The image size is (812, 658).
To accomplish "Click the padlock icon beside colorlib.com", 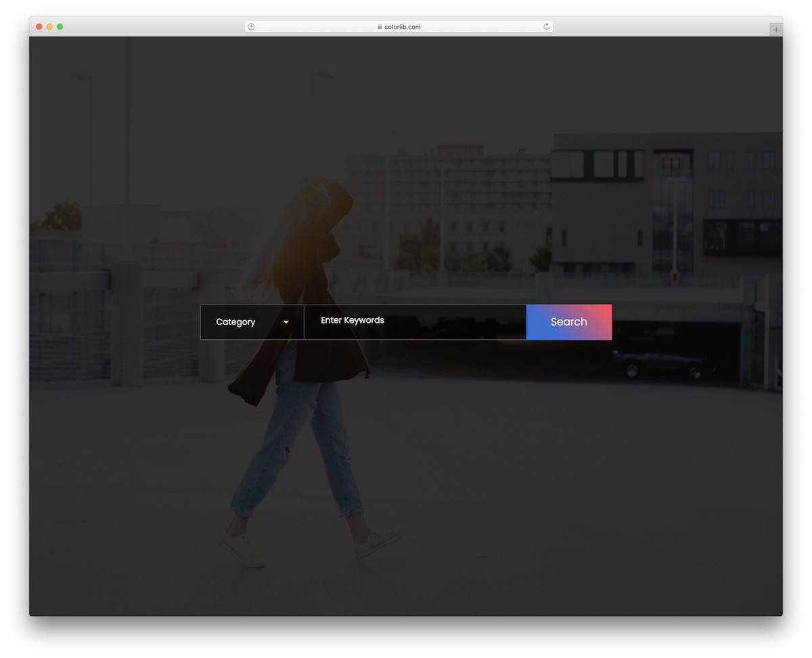I will [x=379, y=26].
